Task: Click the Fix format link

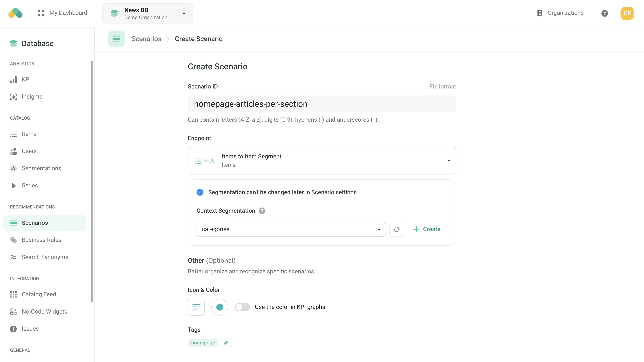Action: (x=443, y=86)
